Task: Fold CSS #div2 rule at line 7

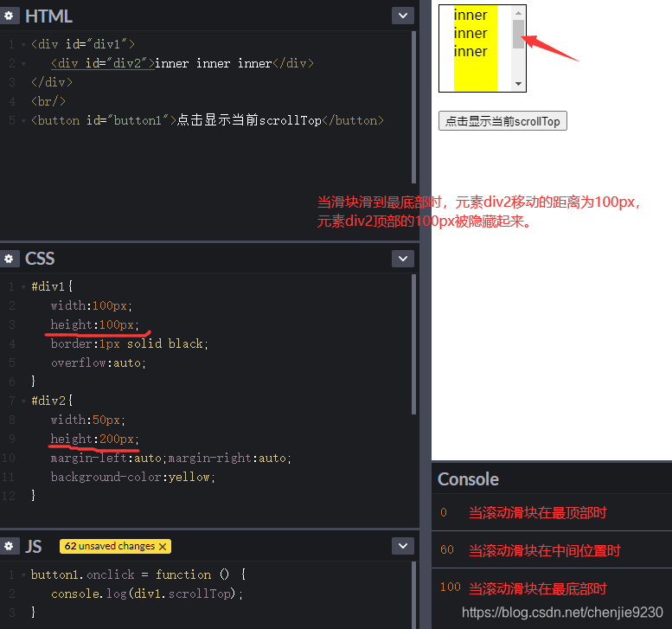Action: point(23,401)
